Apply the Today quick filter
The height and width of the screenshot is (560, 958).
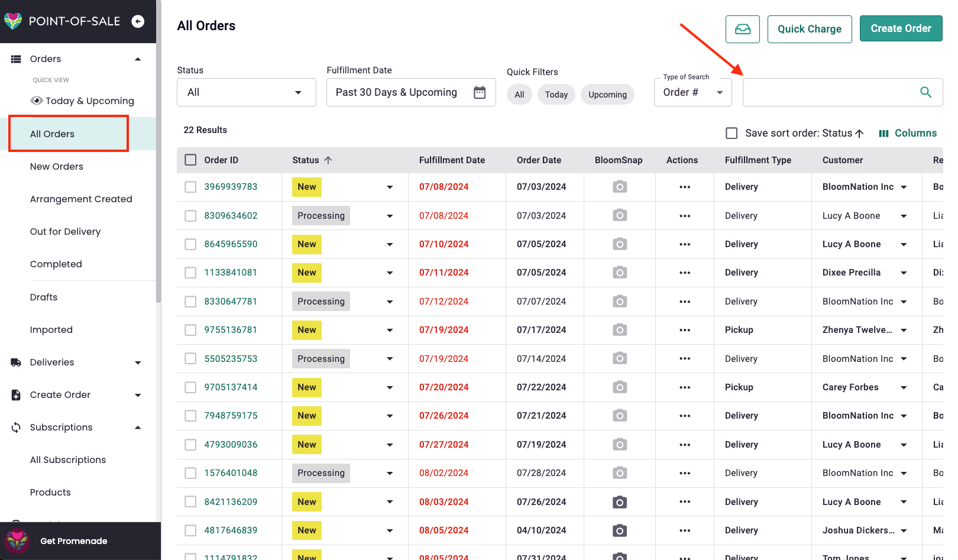point(556,95)
